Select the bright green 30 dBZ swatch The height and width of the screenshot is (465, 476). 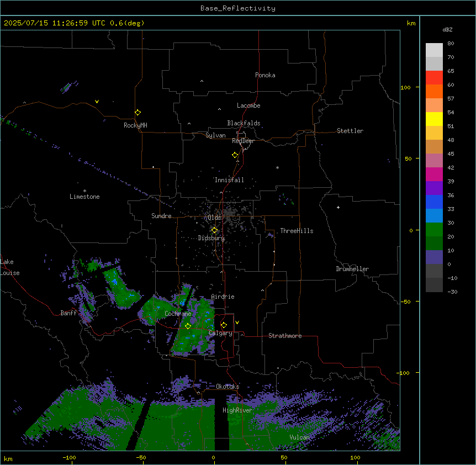[434, 230]
